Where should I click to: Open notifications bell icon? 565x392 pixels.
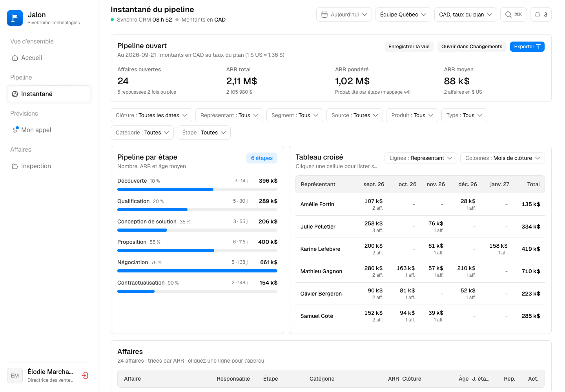click(x=538, y=15)
